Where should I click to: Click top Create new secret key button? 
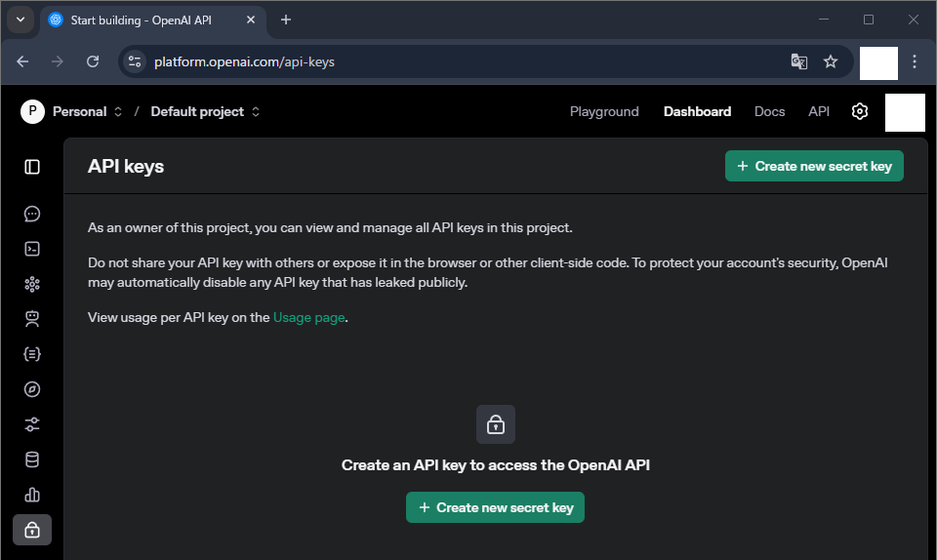(x=814, y=166)
